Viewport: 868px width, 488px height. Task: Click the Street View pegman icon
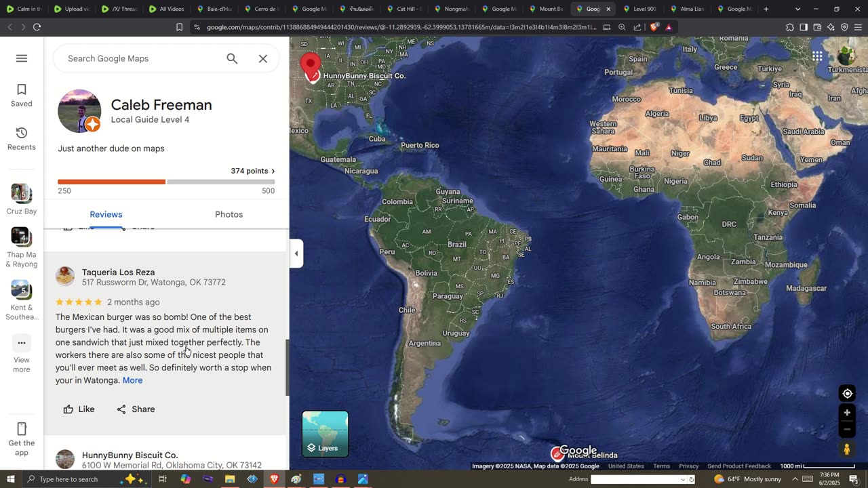pyautogui.click(x=847, y=449)
